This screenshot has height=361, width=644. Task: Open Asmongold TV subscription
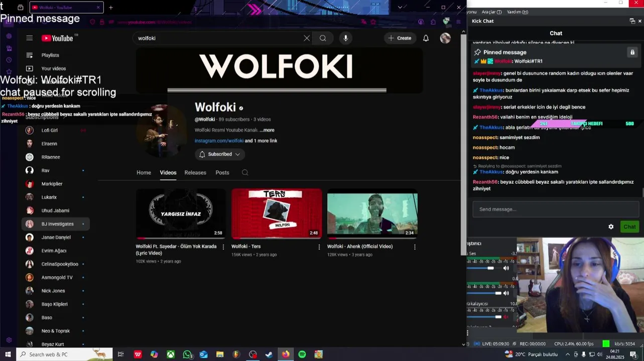click(57, 277)
